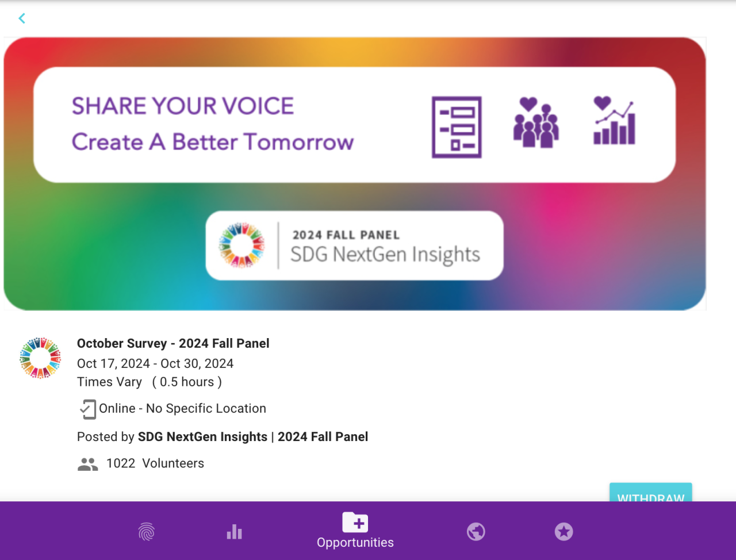Open the star badge tab

[x=564, y=532]
